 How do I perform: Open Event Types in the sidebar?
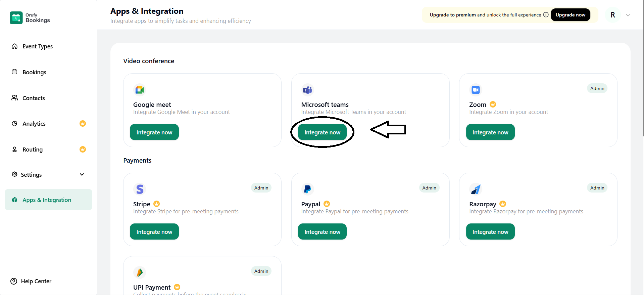(x=37, y=46)
